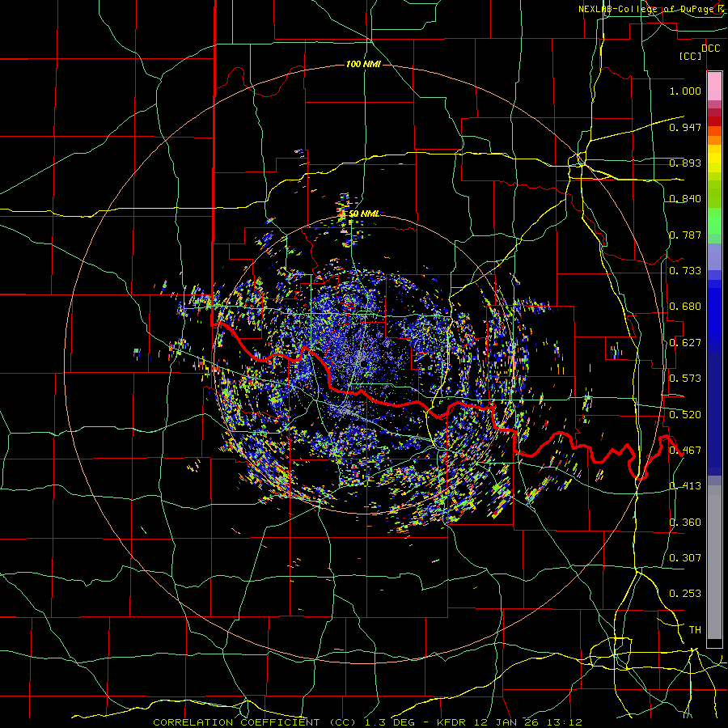Click the '100 NMI' range ring label
This screenshot has height=728, width=728.
[363, 64]
